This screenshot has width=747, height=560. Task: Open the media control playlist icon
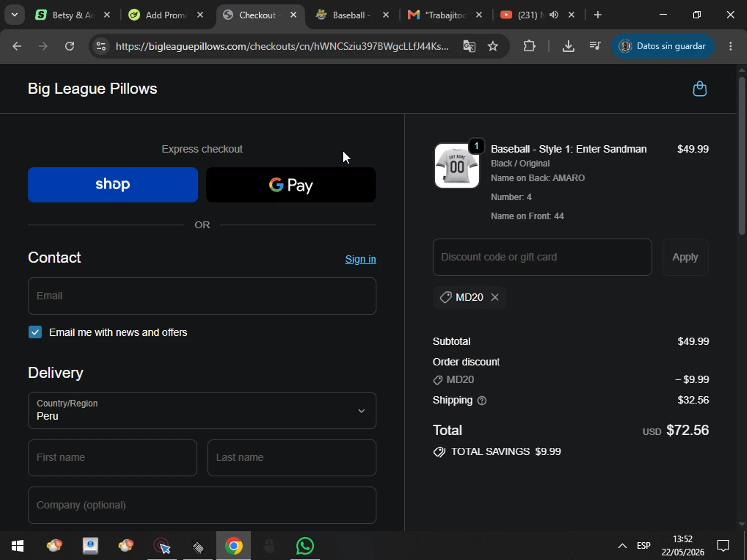tap(595, 46)
